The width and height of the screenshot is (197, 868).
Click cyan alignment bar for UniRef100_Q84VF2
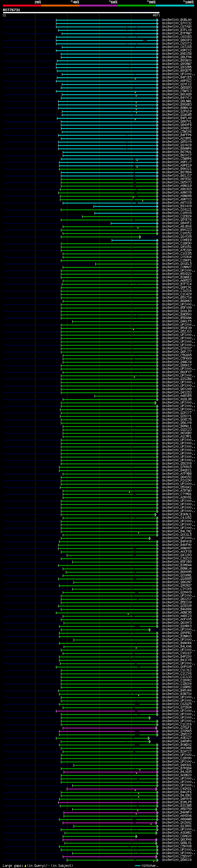[135, 223]
